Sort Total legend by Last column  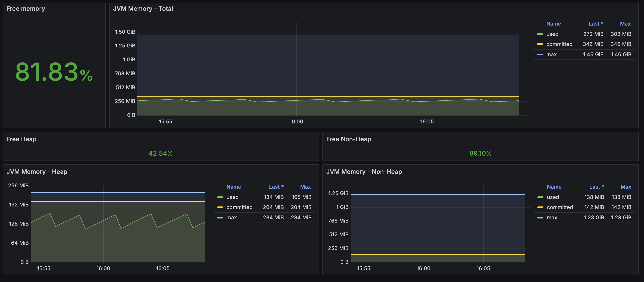[596, 24]
